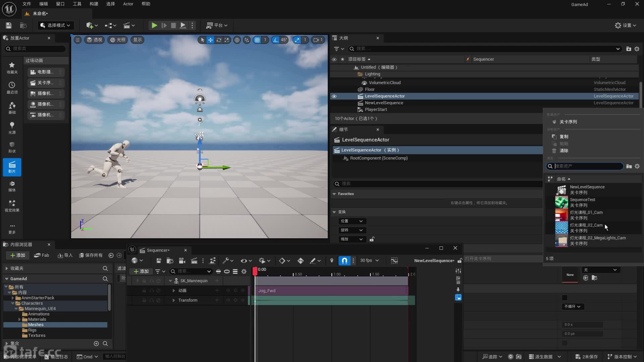Click the Sequencer curve editor icon
644x362 pixels.
[x=394, y=261]
